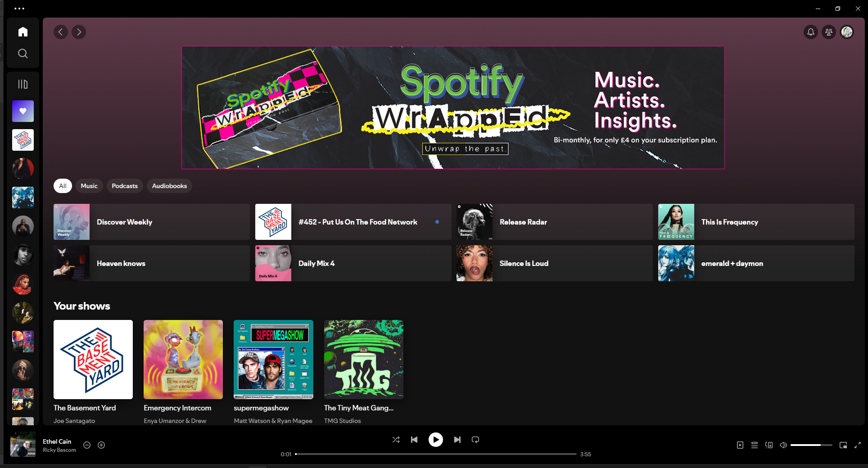This screenshot has width=868, height=468.
Task: Click TMG Studios publisher text
Action: tap(343, 421)
